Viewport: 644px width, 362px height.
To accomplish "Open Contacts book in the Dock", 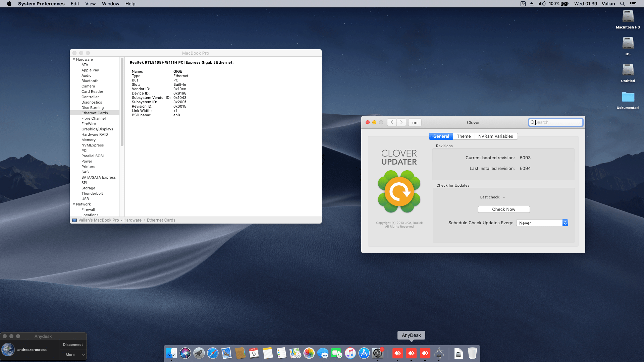I will point(240,353).
